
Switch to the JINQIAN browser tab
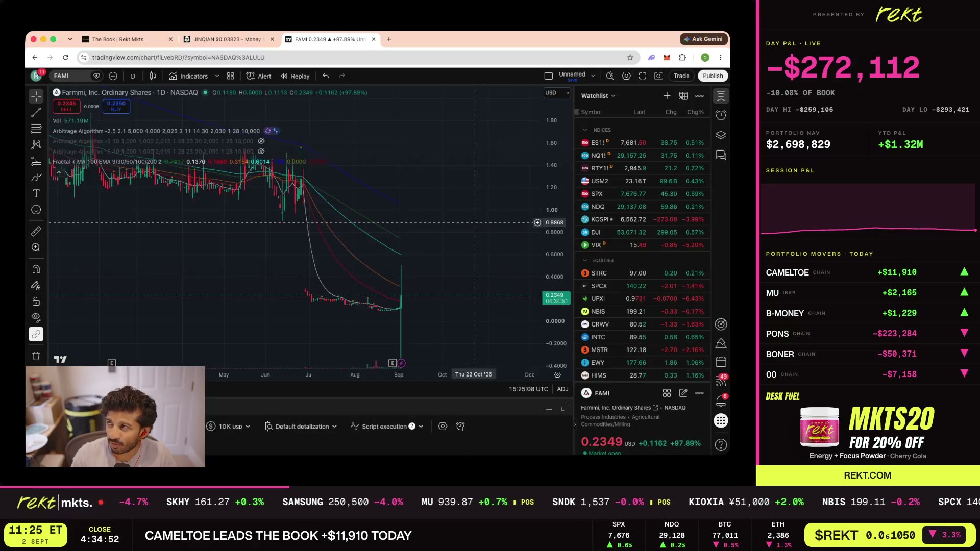pos(229,39)
